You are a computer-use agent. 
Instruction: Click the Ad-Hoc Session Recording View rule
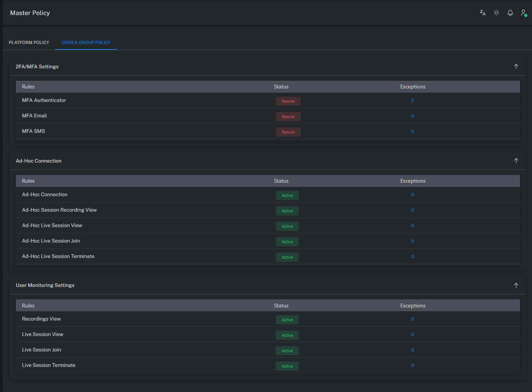tap(59, 210)
